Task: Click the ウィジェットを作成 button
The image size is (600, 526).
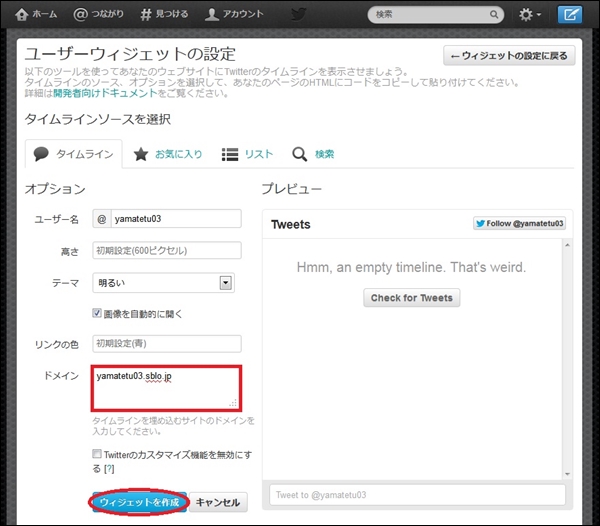Action: point(139,502)
